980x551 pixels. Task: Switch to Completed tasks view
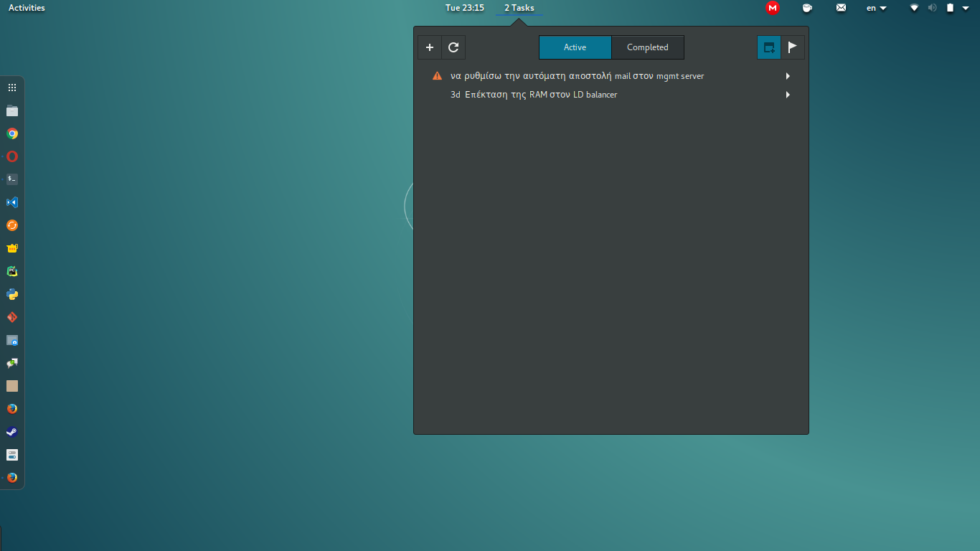647,47
